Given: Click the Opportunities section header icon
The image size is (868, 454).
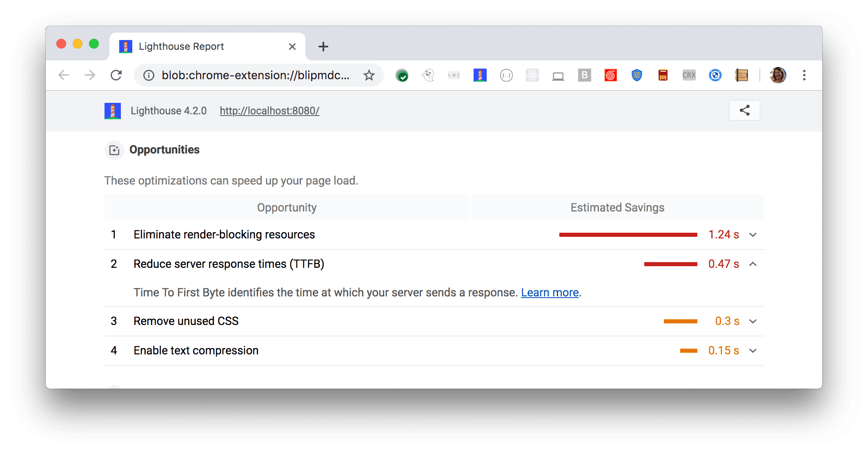Looking at the screenshot, I should (x=114, y=150).
